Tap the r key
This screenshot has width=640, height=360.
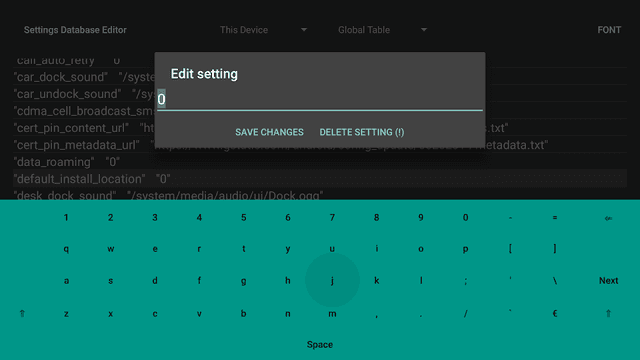coord(199,249)
